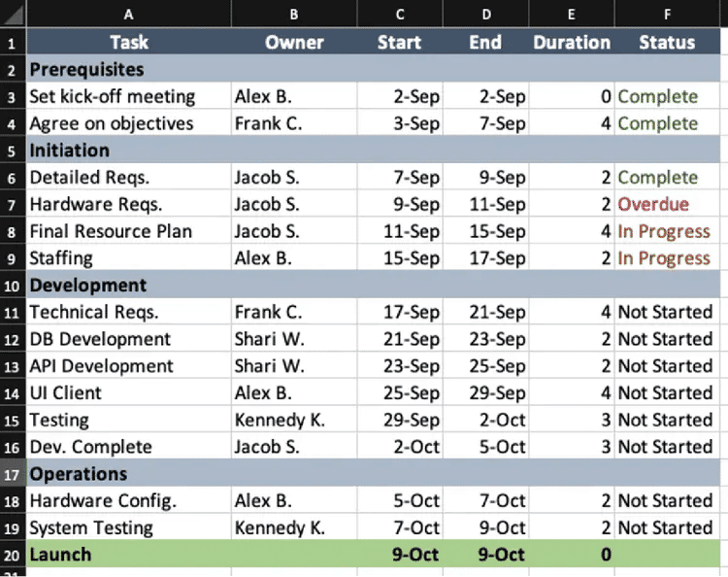The width and height of the screenshot is (728, 577).
Task: Select row 10 header
Action: 13,285
